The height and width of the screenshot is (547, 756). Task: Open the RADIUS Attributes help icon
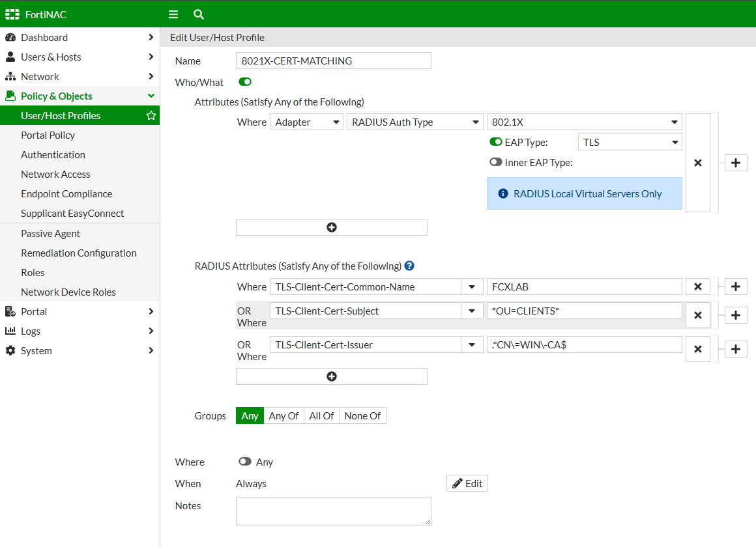409,266
